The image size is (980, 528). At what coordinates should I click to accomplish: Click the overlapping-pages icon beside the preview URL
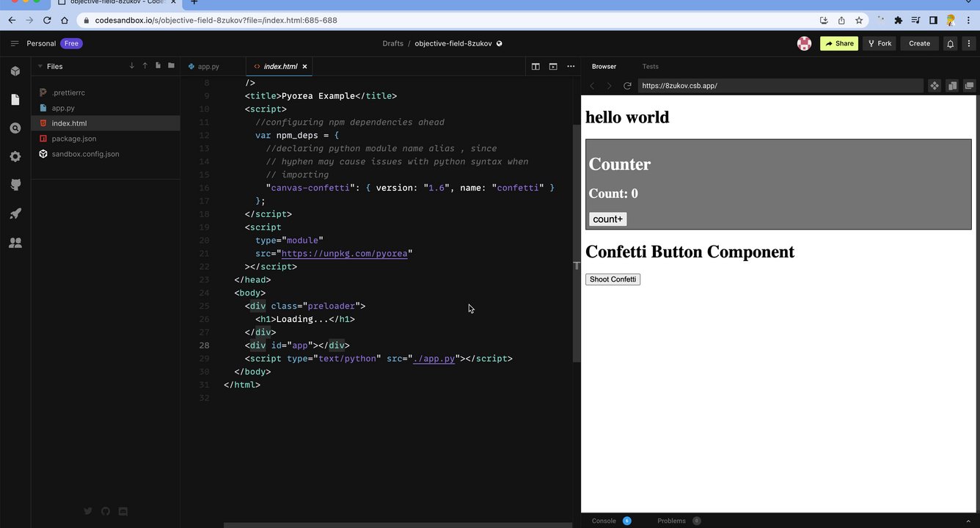click(x=952, y=86)
